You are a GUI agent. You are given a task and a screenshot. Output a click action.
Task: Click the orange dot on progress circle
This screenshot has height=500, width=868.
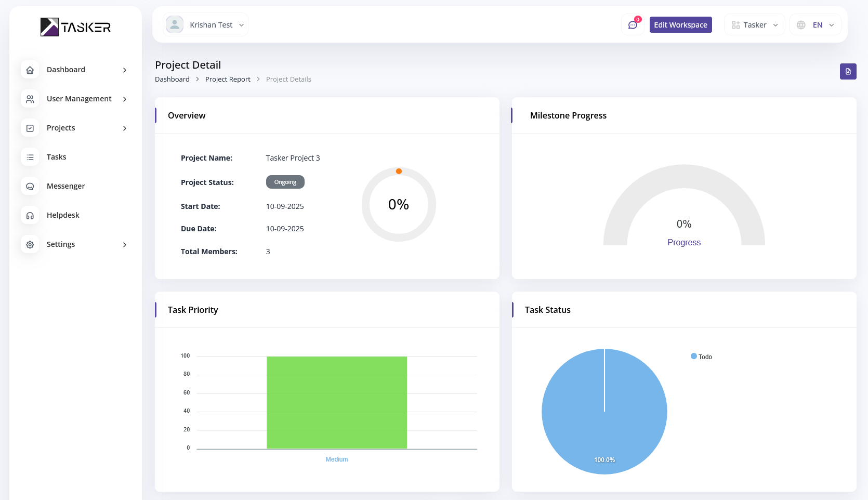(399, 171)
